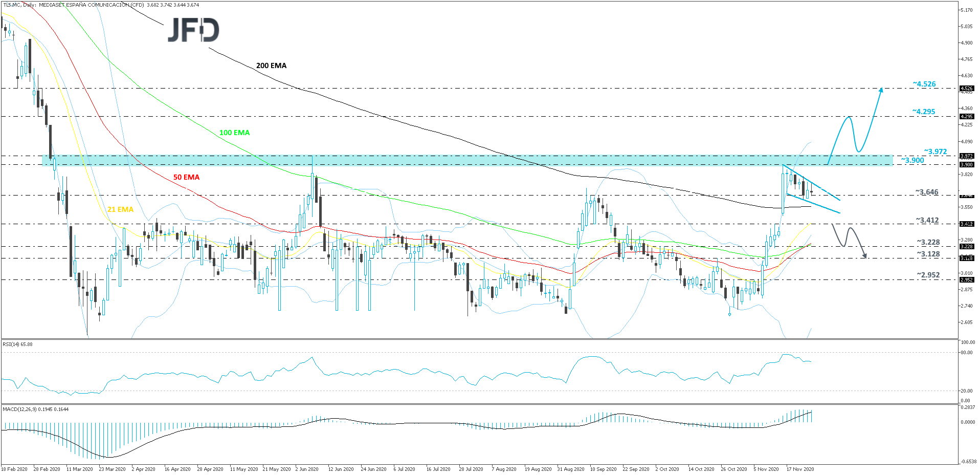Click the black 3.412 price tag on axis
The width and height of the screenshot is (980, 475).
pyautogui.click(x=966, y=224)
